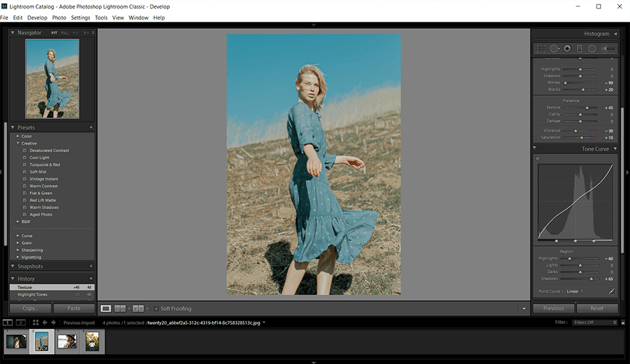This screenshot has width=630, height=364.
Task: Open the Settings menu
Action: 80,18
